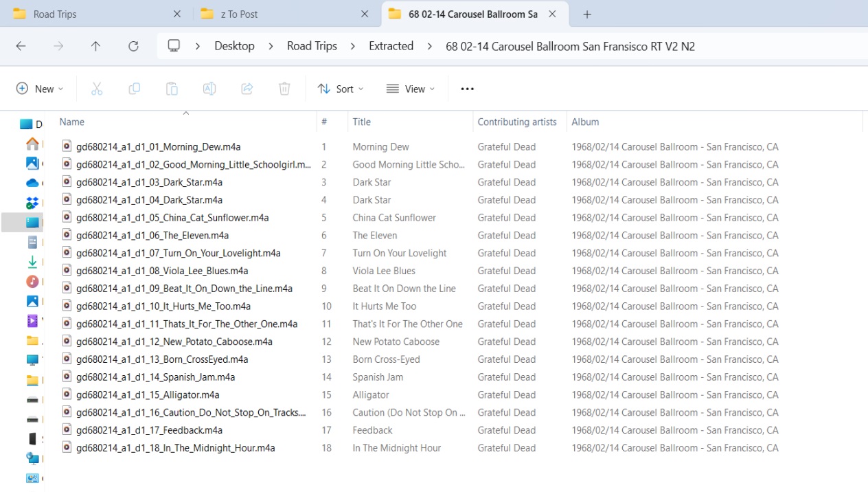Open the Sort options dropdown
The image size is (868, 492).
pyautogui.click(x=341, y=89)
